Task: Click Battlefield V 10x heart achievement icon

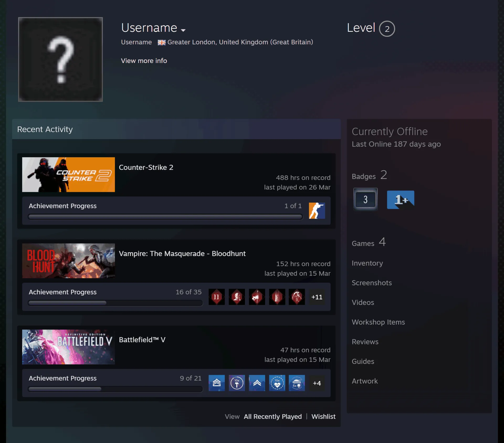Action: [x=277, y=383]
